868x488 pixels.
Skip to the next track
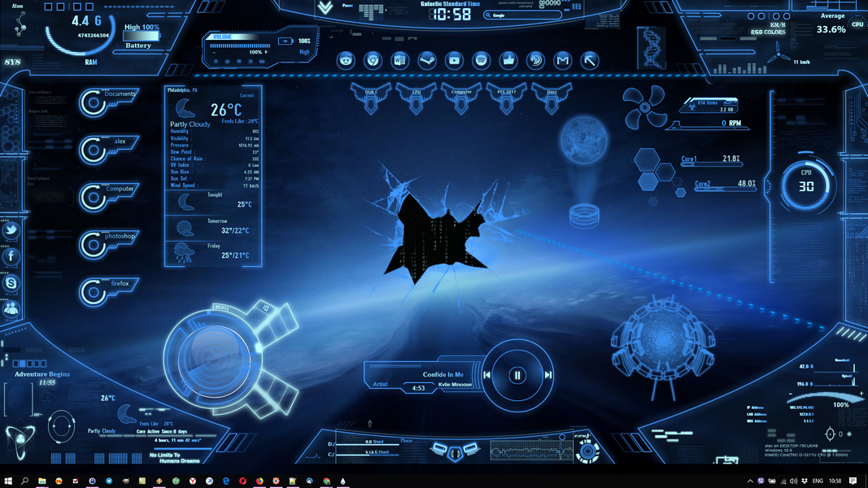548,375
